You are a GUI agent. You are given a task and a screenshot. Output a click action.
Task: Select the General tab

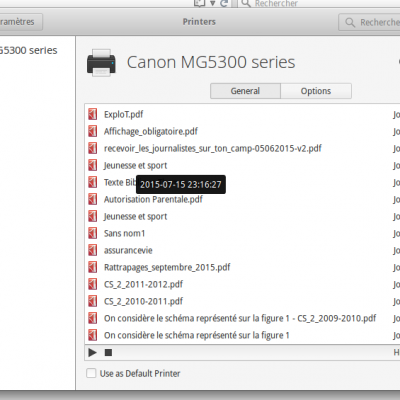click(x=245, y=91)
